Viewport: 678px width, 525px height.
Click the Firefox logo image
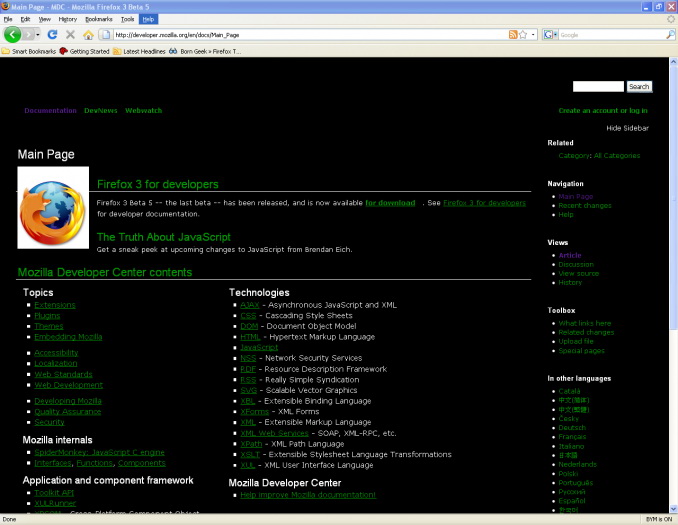tap(53, 208)
